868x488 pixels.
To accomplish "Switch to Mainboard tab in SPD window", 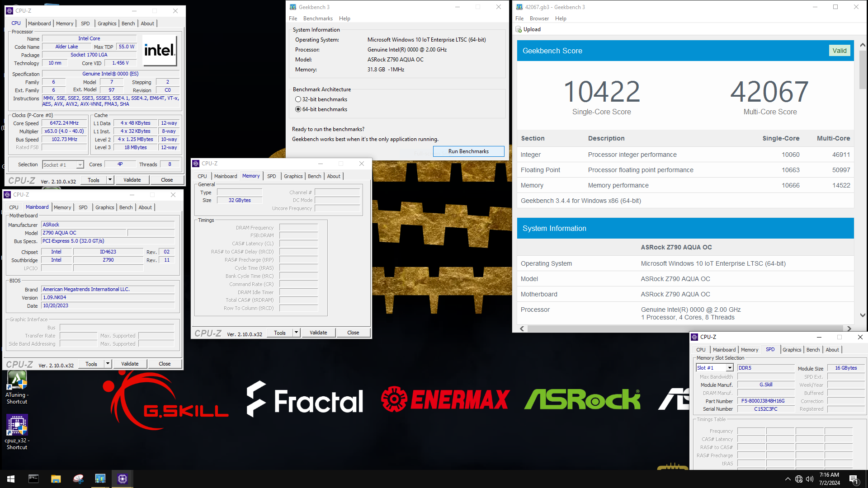I will coord(724,350).
